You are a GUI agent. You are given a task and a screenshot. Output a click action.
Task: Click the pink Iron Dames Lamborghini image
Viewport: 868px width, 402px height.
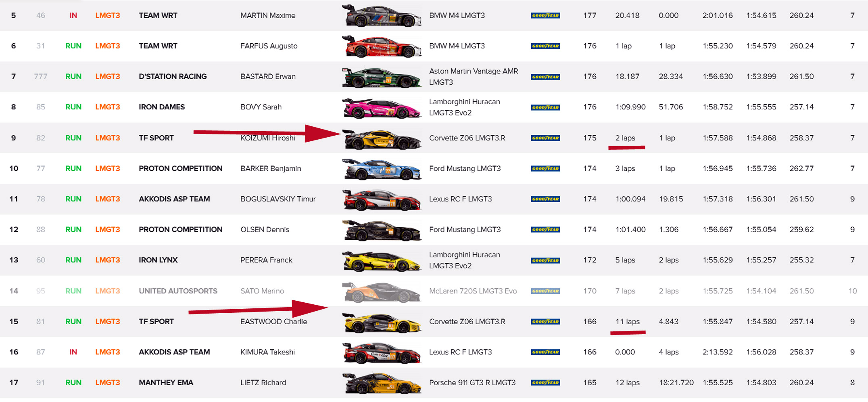(381, 107)
